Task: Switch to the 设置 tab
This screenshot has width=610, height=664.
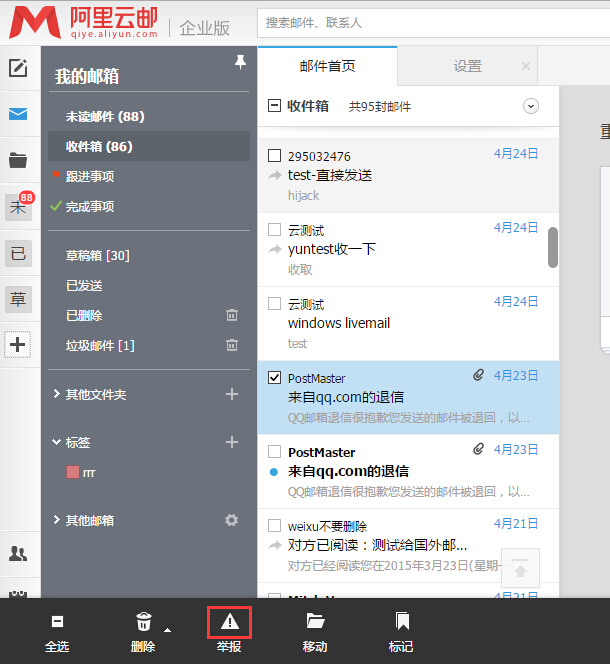Action: (x=467, y=66)
